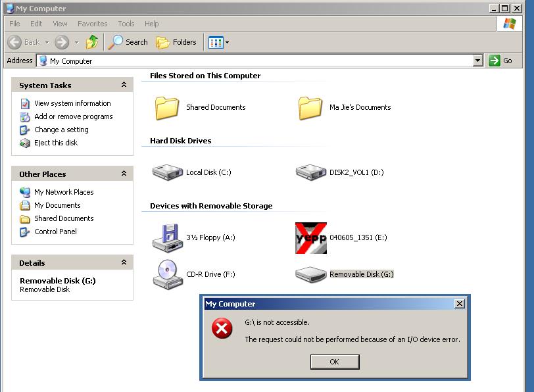Click the Local Disk (C:) label
Image resolution: width=534 pixels, height=392 pixels.
[208, 172]
